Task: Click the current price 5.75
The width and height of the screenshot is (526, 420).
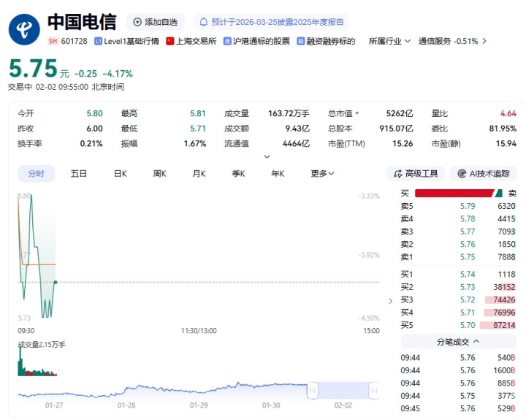Action: tap(33, 69)
